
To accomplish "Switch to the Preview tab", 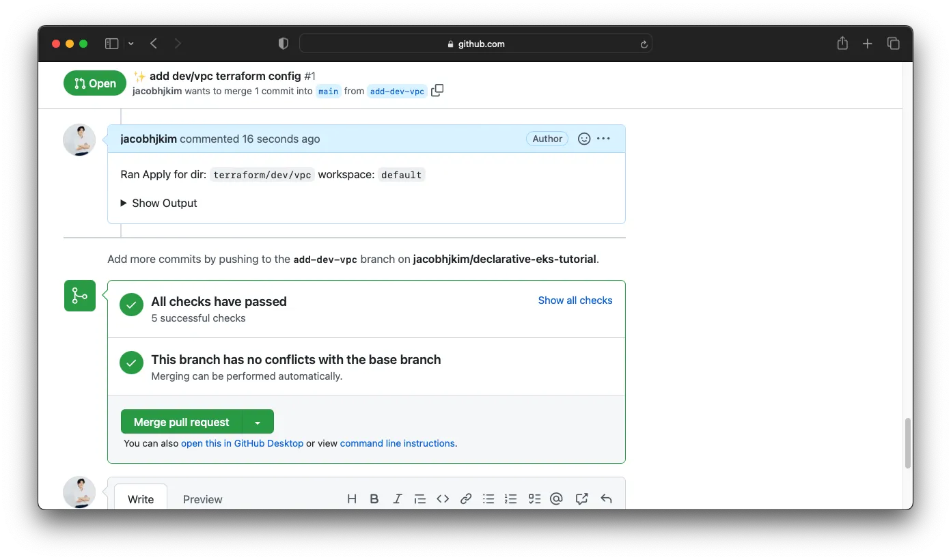I will click(202, 499).
